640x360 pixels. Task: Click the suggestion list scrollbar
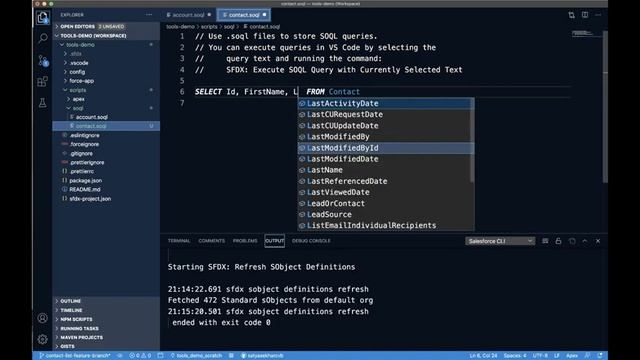click(x=472, y=141)
